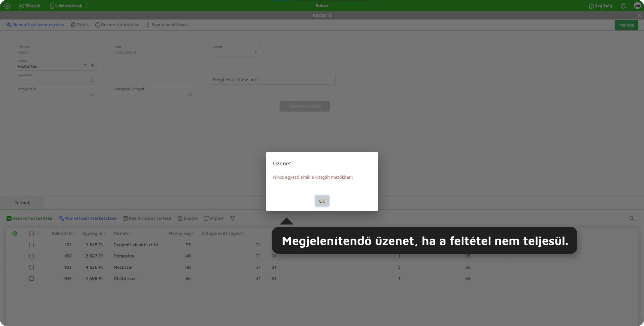
Task: Clear the Raktár selection with X
Action: tap(92, 65)
